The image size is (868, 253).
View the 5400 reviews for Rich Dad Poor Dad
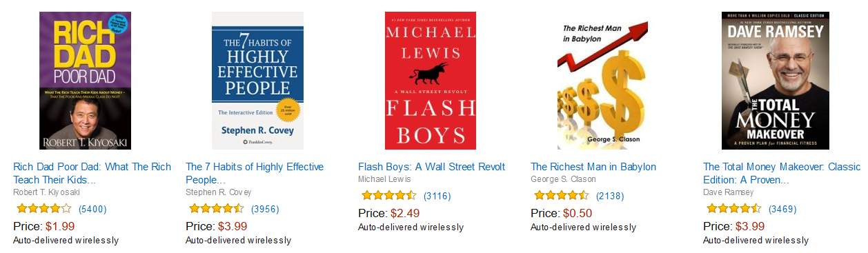[92, 209]
